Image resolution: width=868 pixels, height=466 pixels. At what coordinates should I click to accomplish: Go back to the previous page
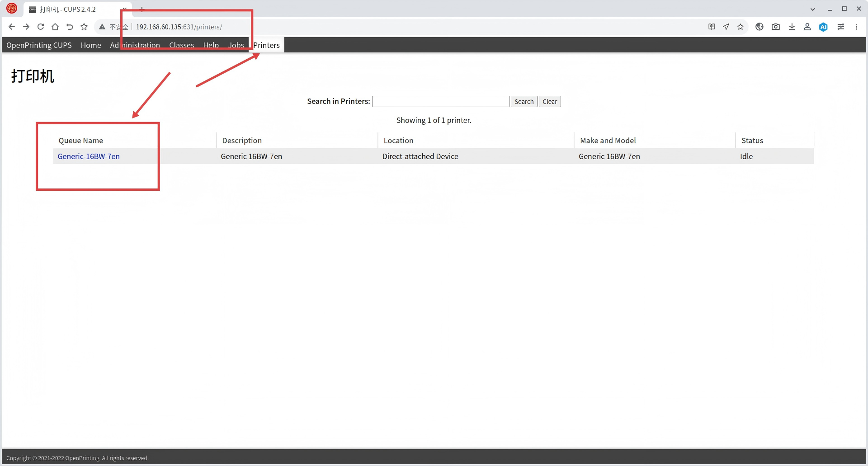click(12, 27)
